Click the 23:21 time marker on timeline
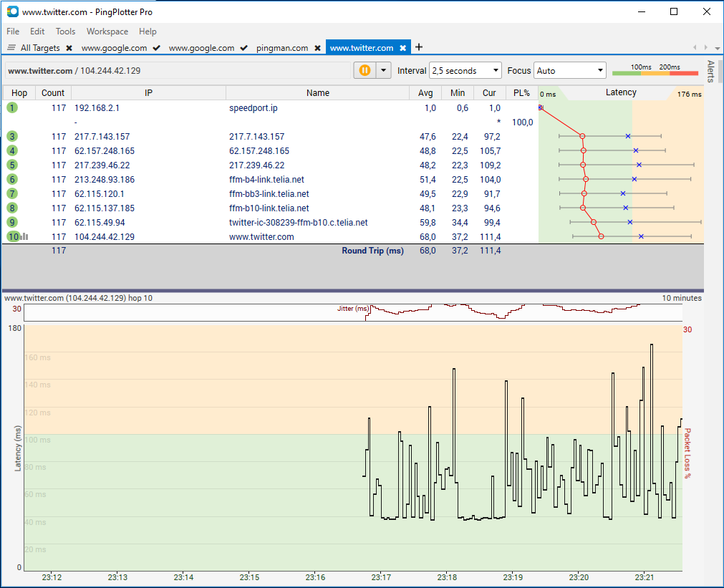The image size is (724, 588). click(644, 577)
